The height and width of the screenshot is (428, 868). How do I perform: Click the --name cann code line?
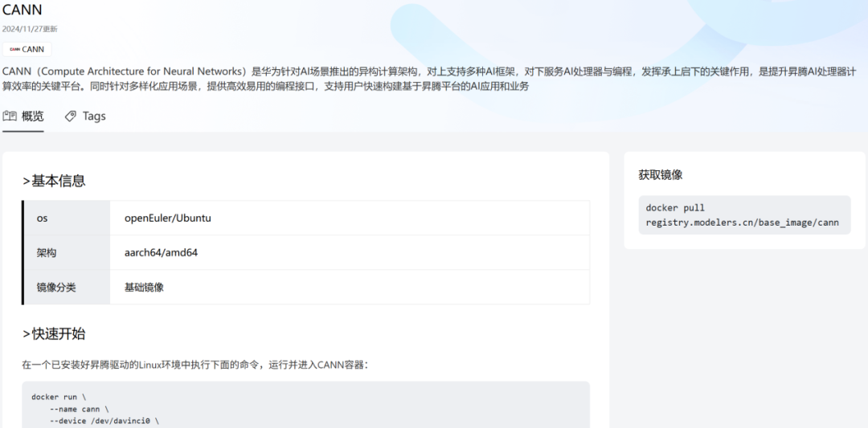[x=79, y=410]
